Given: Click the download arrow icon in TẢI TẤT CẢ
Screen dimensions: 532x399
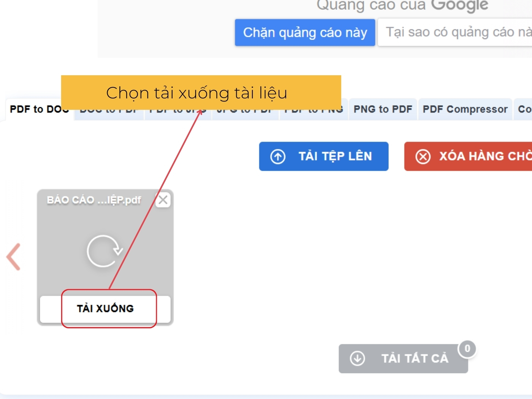Looking at the screenshot, I should pyautogui.click(x=357, y=358).
